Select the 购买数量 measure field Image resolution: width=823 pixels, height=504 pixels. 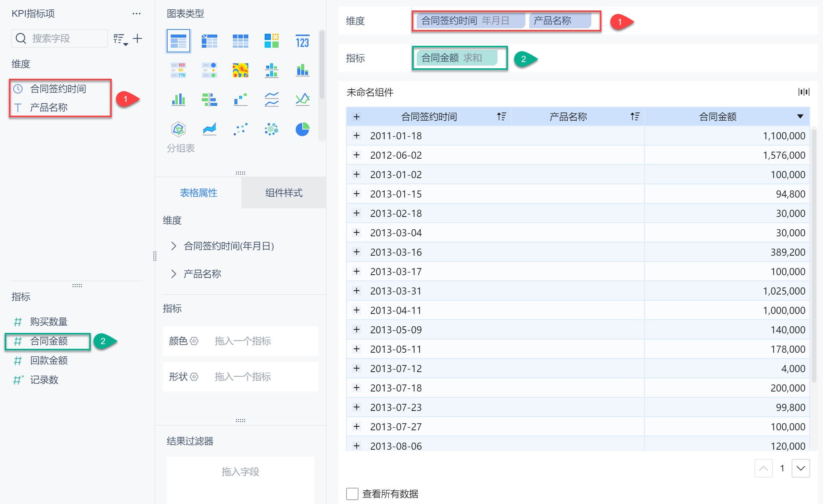[x=49, y=322]
